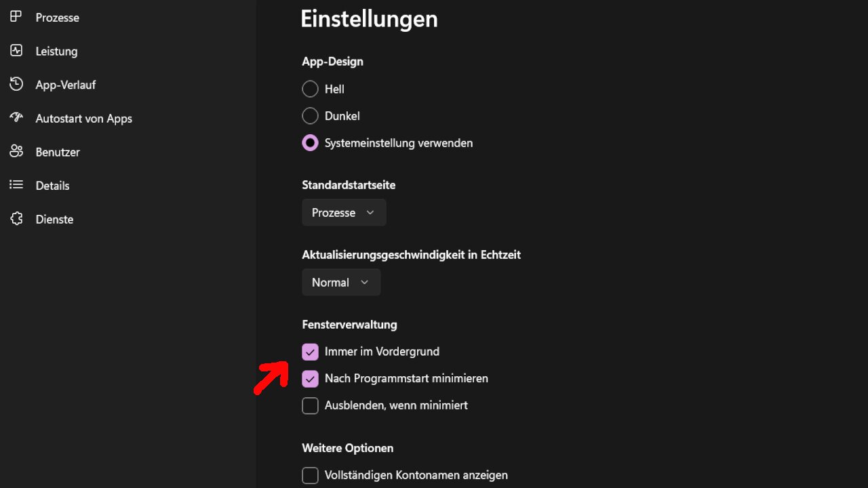
Task: Switch to the App-Verlauf page
Action: [66, 85]
